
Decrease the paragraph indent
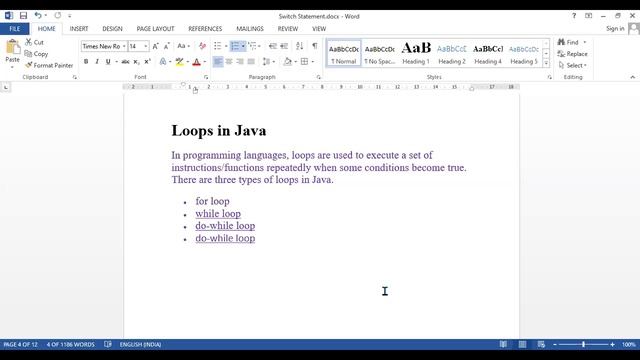[273, 46]
